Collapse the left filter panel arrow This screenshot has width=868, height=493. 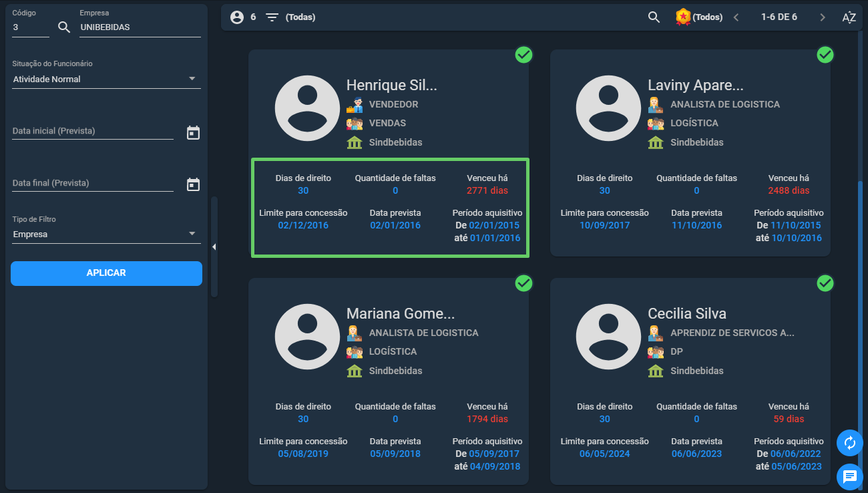tap(214, 247)
